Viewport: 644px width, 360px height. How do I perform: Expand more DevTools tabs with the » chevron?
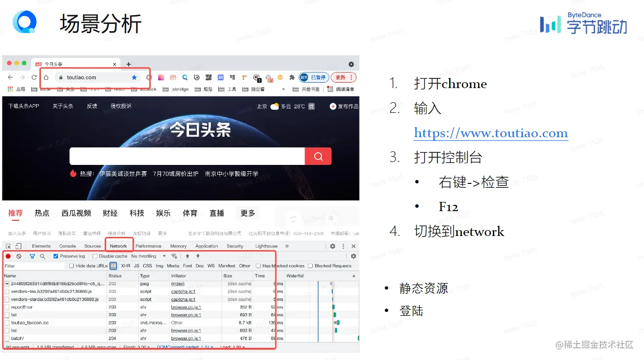point(287,246)
